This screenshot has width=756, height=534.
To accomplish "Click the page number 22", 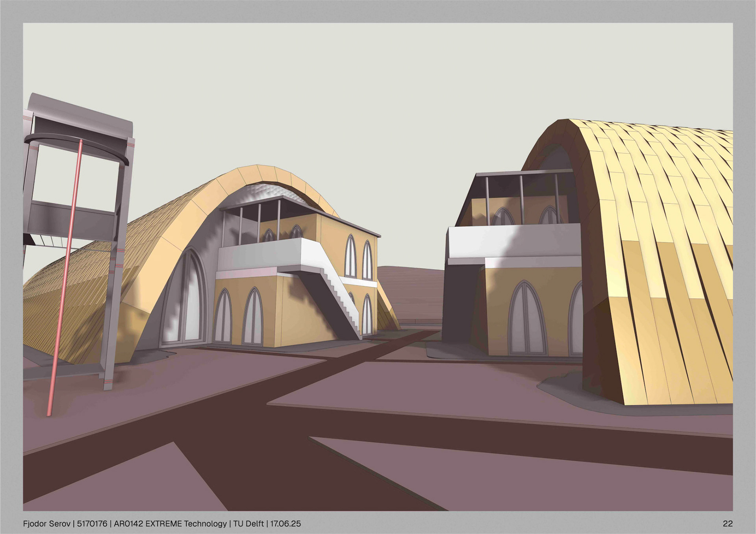I will coord(728,524).
